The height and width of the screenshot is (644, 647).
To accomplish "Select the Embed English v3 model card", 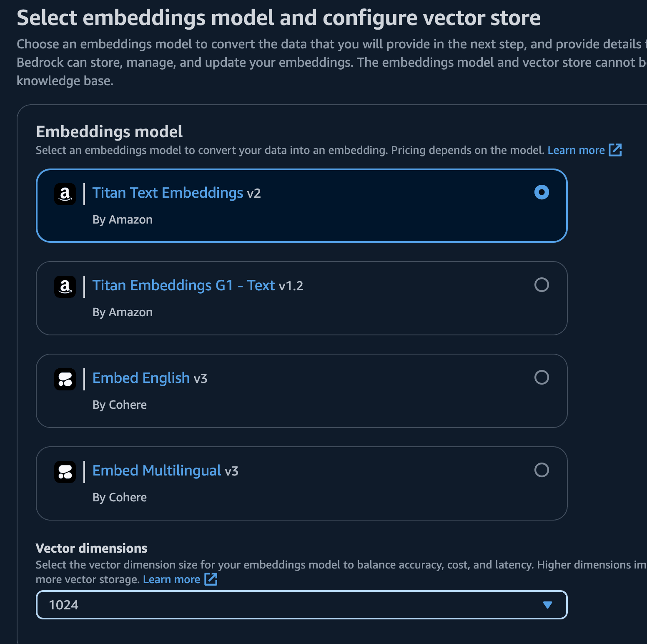I will 301,391.
